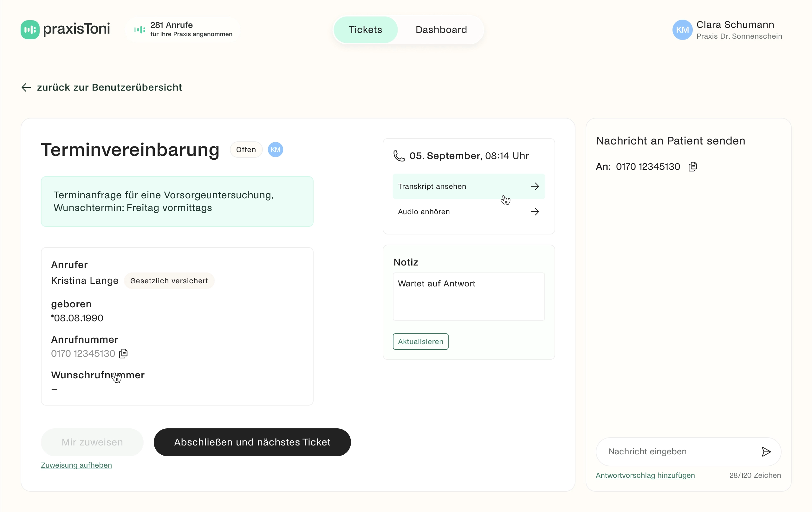The width and height of the screenshot is (812, 512).
Task: Copy the recipient number next to An:
Action: [693, 166]
